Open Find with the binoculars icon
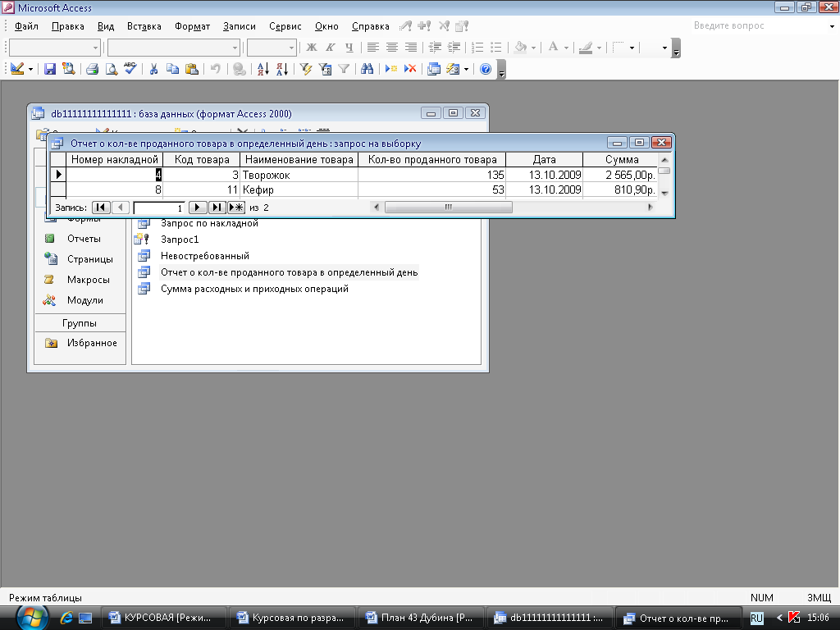The height and width of the screenshot is (630, 840). 367,69
